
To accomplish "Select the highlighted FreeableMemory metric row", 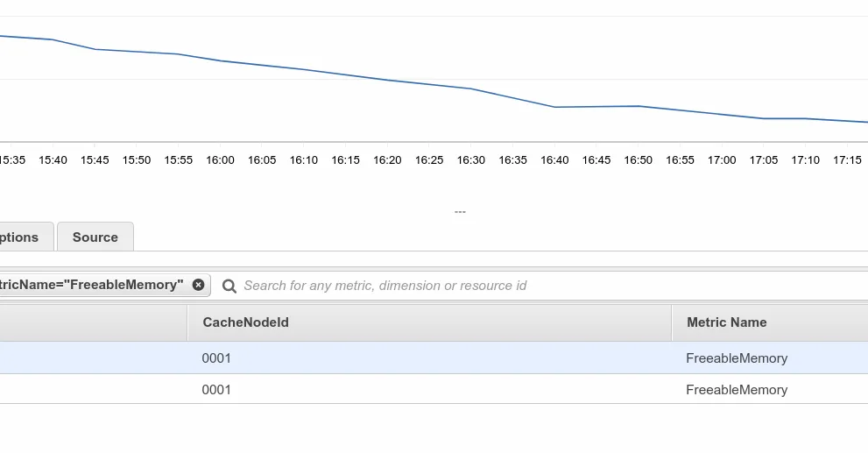I will point(434,357).
